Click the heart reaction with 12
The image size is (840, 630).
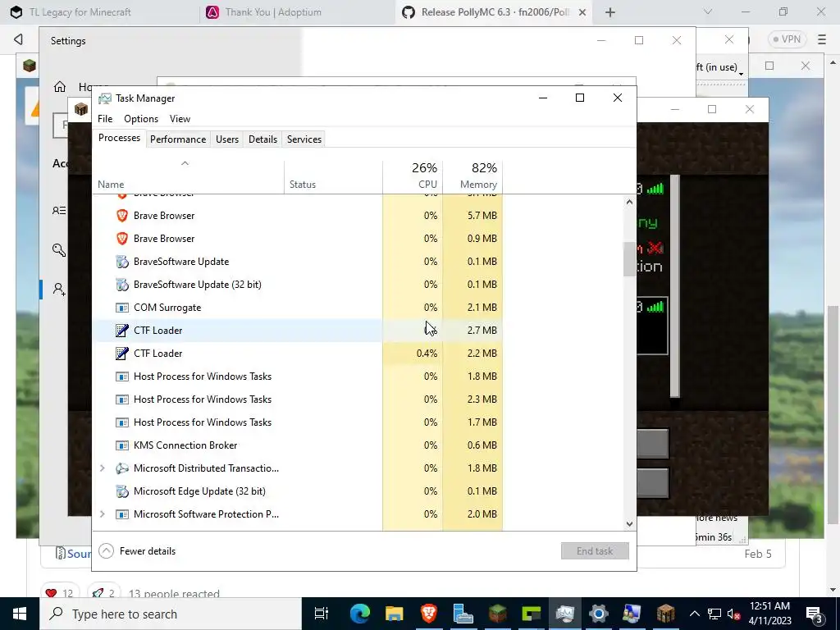tap(59, 593)
